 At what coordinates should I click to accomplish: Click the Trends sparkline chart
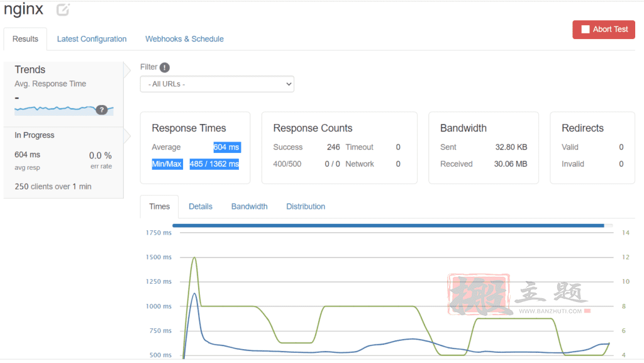coord(64,110)
